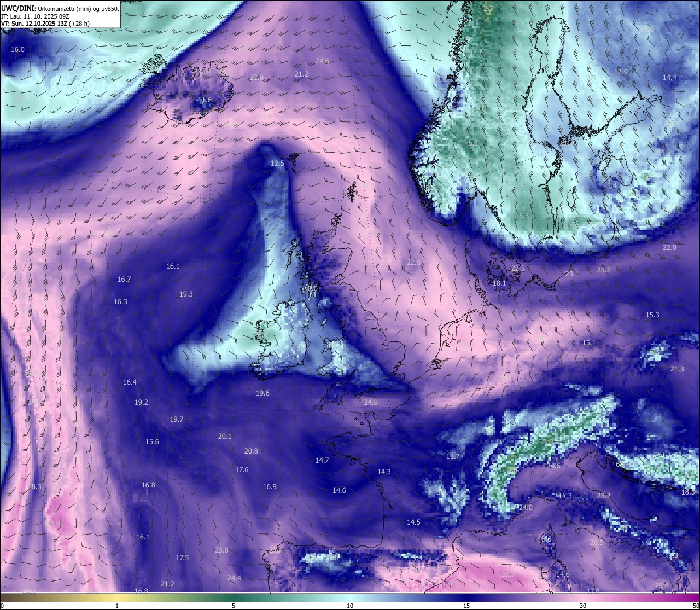700x610 pixels.
Task: Click the 16.7 value in the Atlantic
Action: (124, 280)
